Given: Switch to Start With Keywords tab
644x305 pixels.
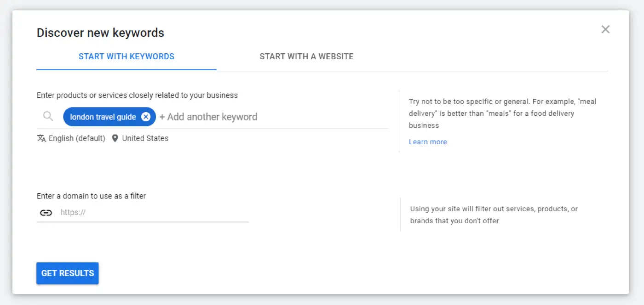Looking at the screenshot, I should tap(126, 56).
